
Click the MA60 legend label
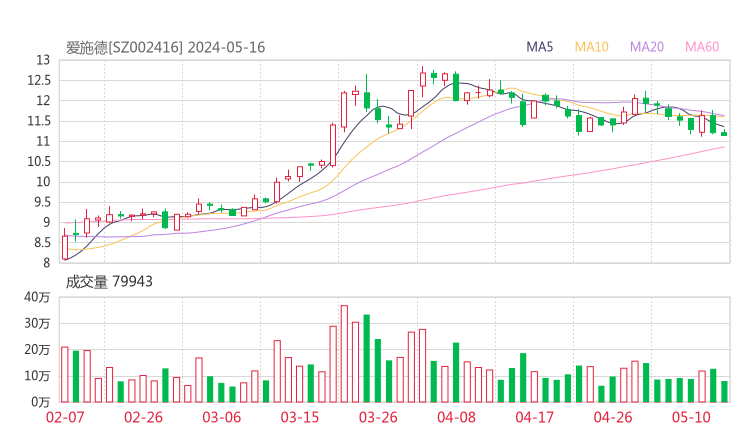702,47
